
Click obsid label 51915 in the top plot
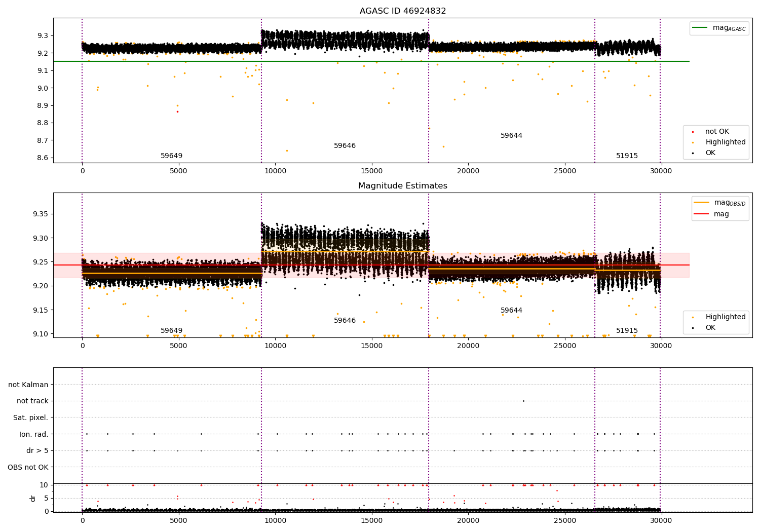[x=627, y=156]
